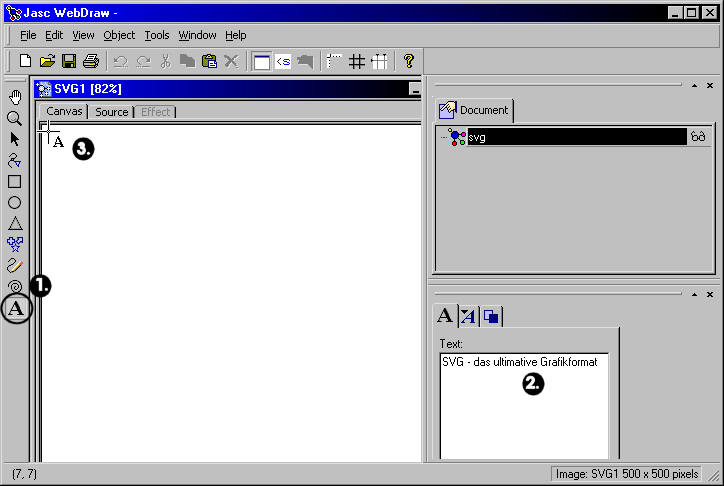Select the Rectangle tool
The width and height of the screenshot is (724, 486).
pos(15,181)
